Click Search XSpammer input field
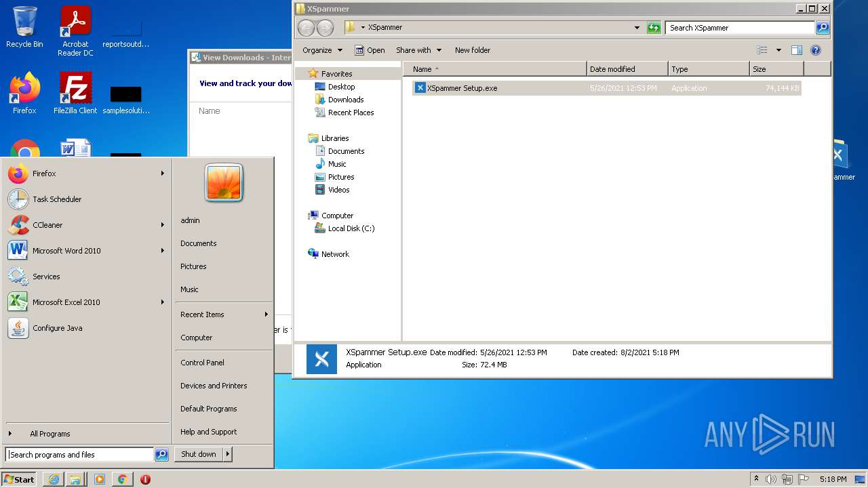 click(x=740, y=28)
